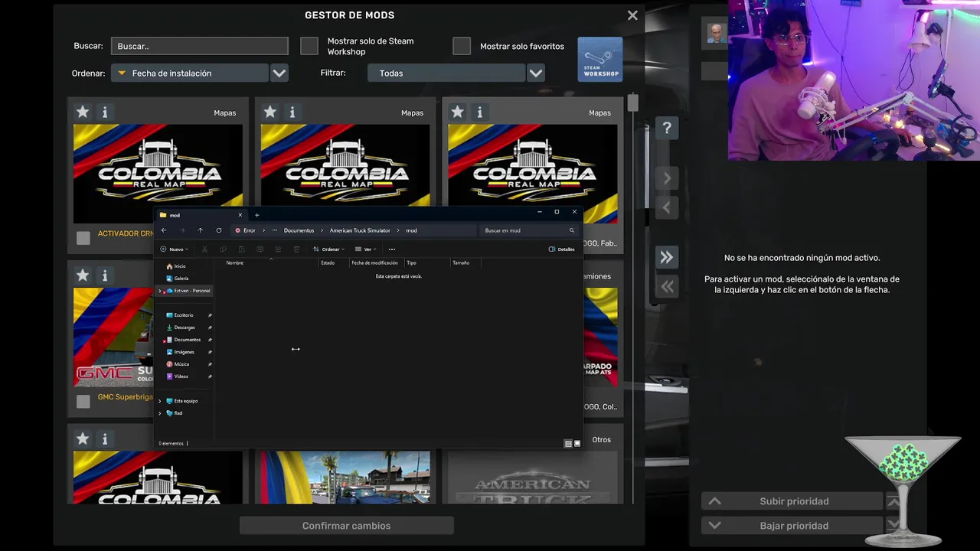Click the Delete trash icon in Explorer toolbar
Image resolution: width=980 pixels, height=551 pixels.
(x=296, y=249)
